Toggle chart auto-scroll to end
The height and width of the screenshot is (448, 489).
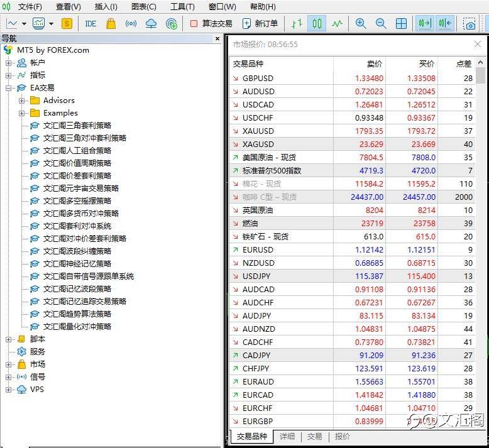click(425, 23)
